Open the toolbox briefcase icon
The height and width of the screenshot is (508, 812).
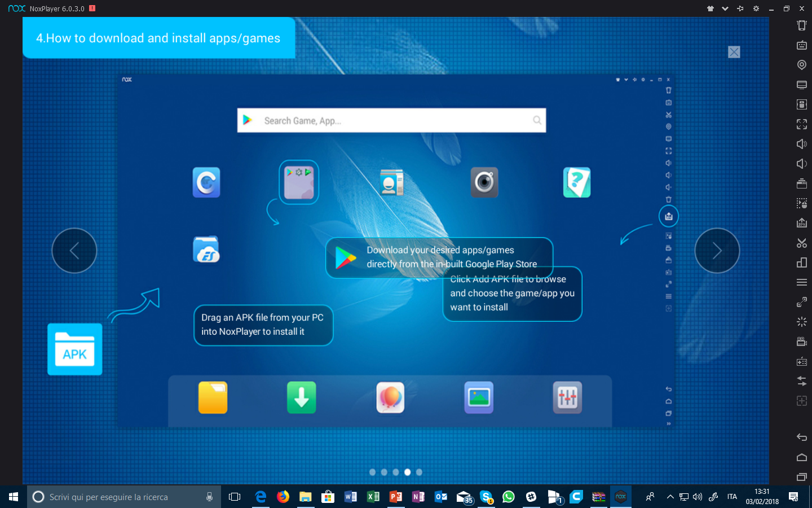(x=801, y=183)
